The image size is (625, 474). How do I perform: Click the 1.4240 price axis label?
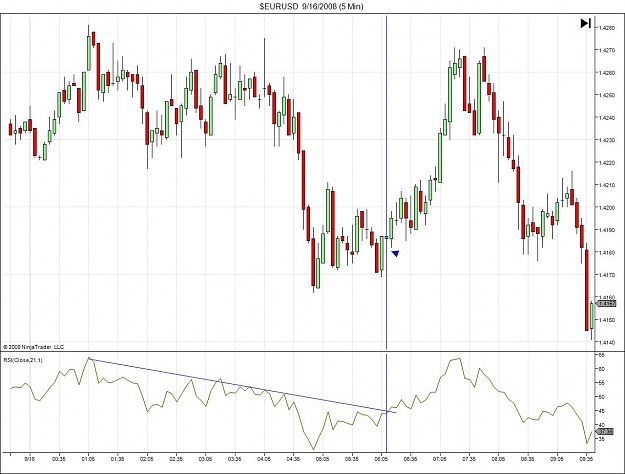(x=606, y=118)
